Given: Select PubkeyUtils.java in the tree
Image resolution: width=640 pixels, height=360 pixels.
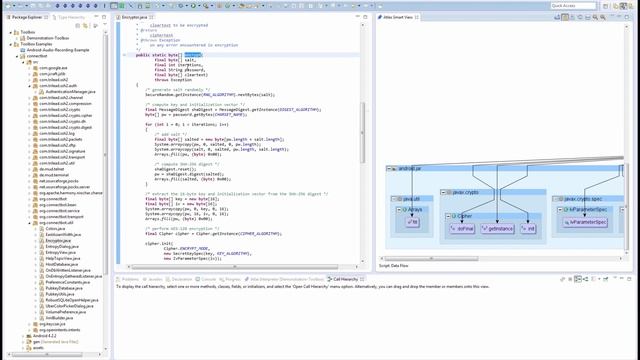Looking at the screenshot, I should tap(60, 294).
